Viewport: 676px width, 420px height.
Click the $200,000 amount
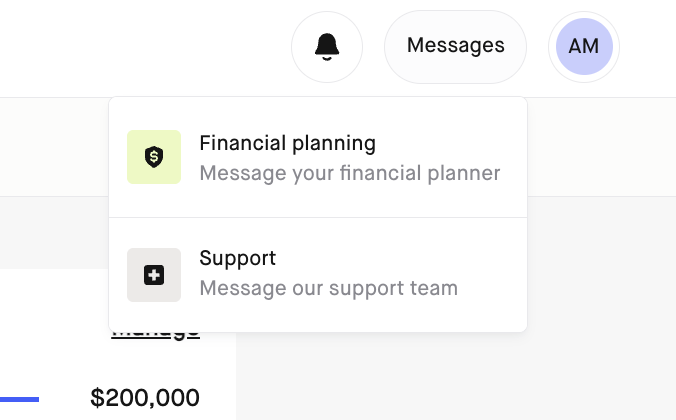tap(145, 398)
